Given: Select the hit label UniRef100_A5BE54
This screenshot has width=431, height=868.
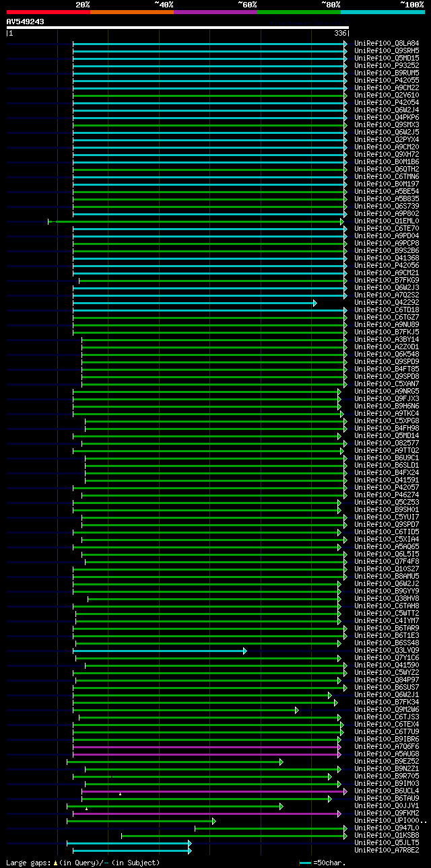Looking at the screenshot, I should coord(387,192).
